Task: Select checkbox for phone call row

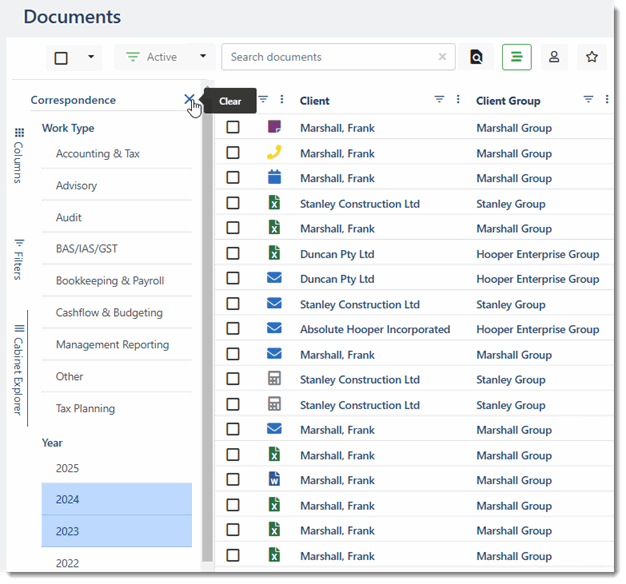Action: click(233, 152)
